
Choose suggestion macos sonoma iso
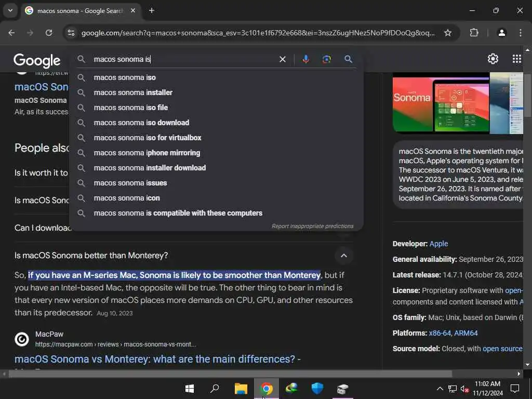(x=217, y=78)
